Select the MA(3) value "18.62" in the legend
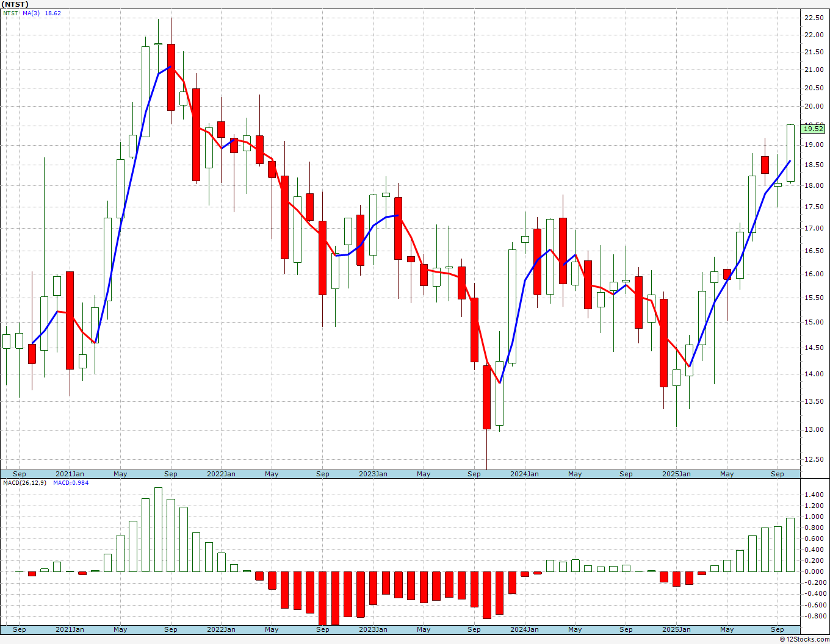The image size is (830, 644). [53, 13]
